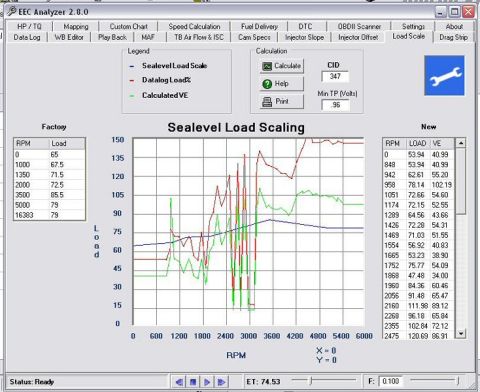Select the Play Back tab
Viewport: 480px width, 392px height.
112,37
